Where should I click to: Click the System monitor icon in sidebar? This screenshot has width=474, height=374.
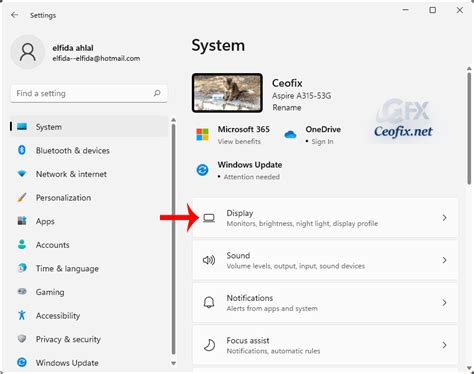click(x=22, y=127)
